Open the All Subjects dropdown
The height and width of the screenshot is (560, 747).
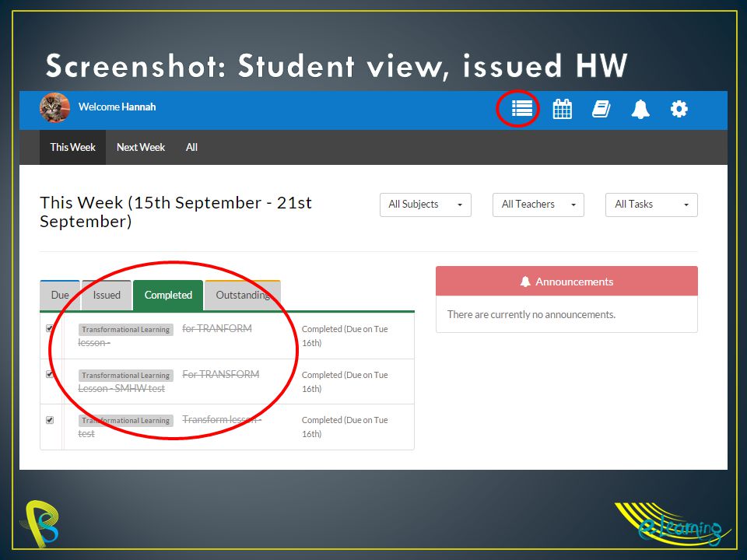[x=426, y=205]
